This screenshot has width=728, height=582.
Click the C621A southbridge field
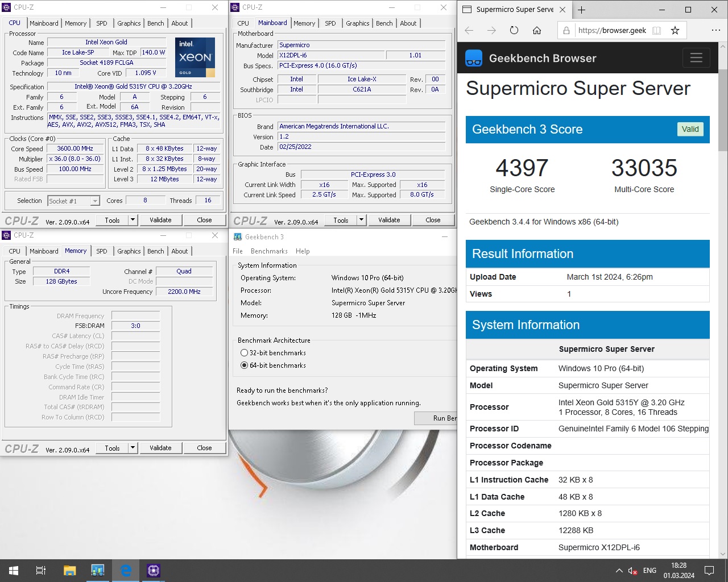362,89
